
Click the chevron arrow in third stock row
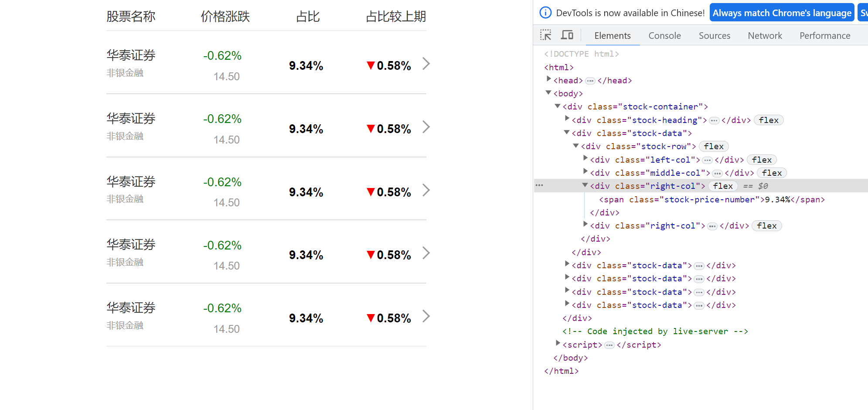point(426,190)
